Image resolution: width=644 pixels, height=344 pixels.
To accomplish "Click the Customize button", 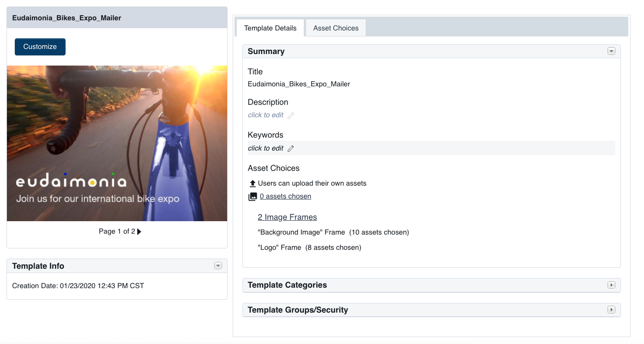I will (40, 47).
